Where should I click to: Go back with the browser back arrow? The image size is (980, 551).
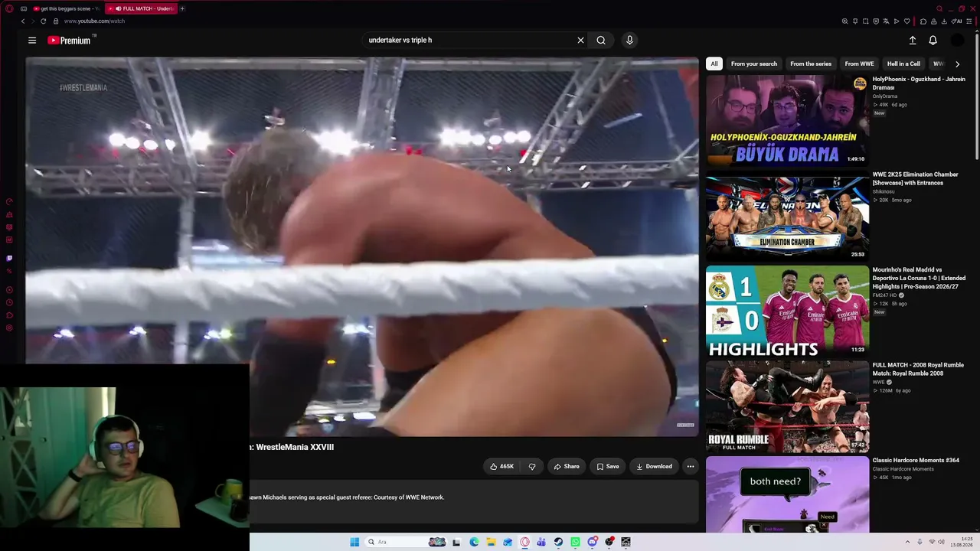tap(23, 21)
